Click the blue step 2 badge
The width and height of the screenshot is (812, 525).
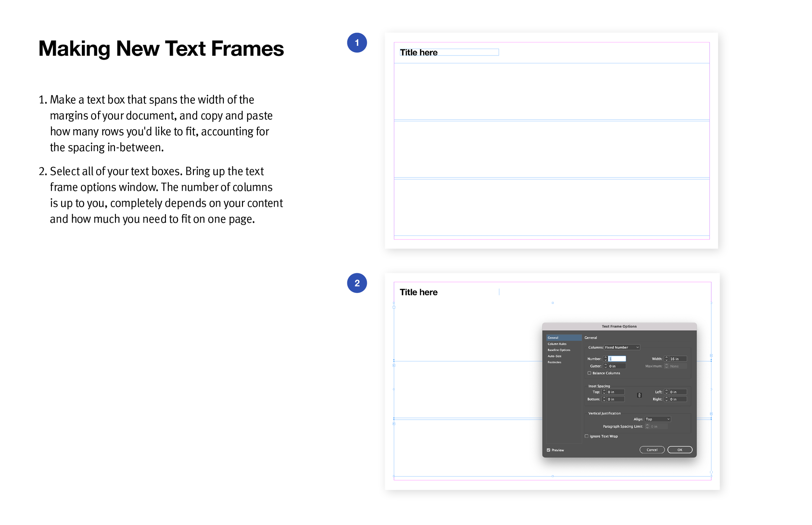pos(357,283)
